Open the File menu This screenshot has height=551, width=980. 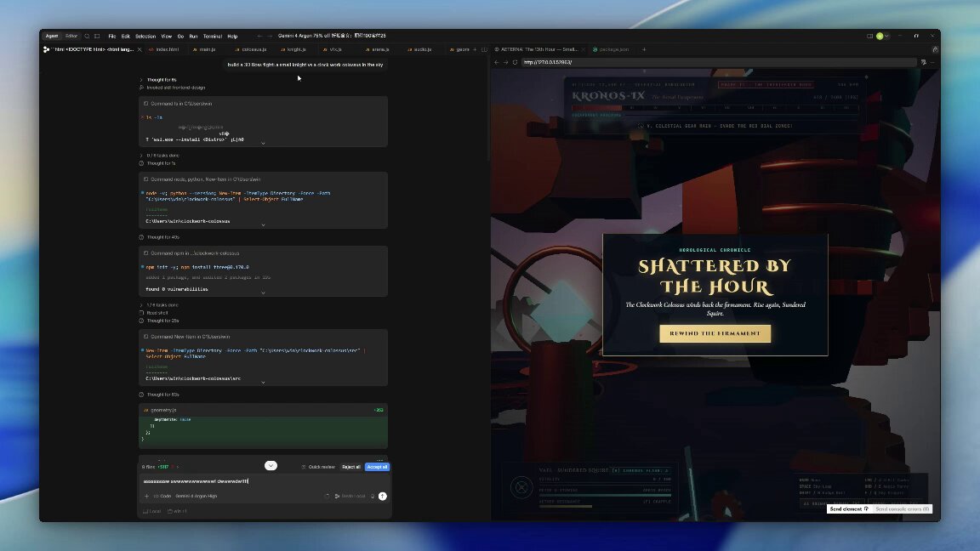point(112,37)
